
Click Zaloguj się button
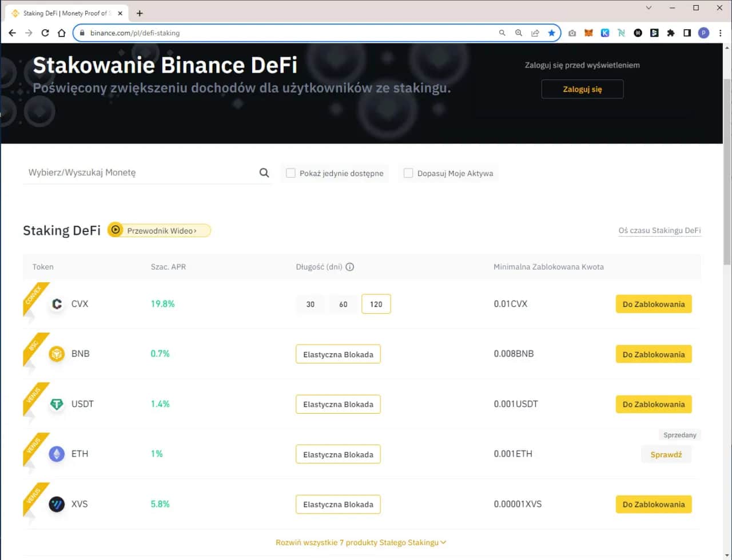point(582,89)
